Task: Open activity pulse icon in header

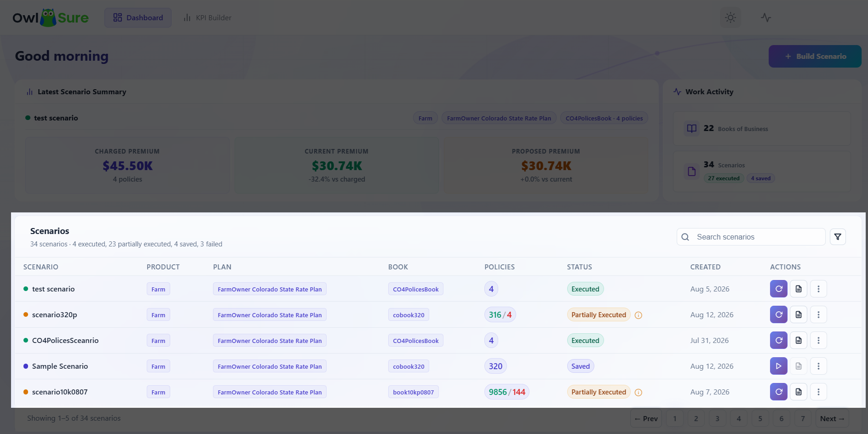Action: coord(766,17)
